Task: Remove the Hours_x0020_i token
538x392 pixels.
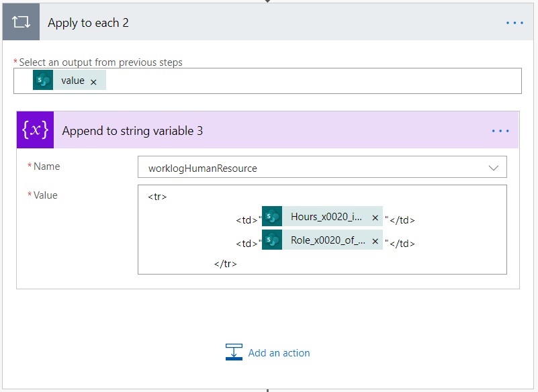Action: pos(375,218)
